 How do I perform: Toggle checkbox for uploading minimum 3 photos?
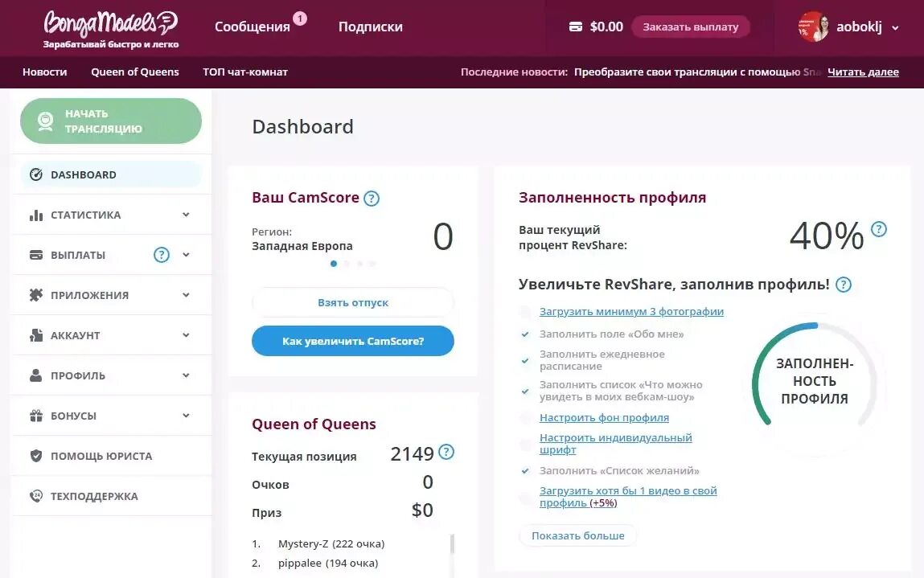click(x=525, y=312)
